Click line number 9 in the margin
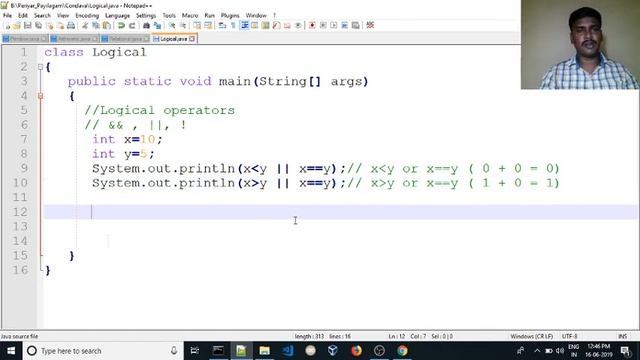Screen dimensions: 640x360 pyautogui.click(x=24, y=168)
